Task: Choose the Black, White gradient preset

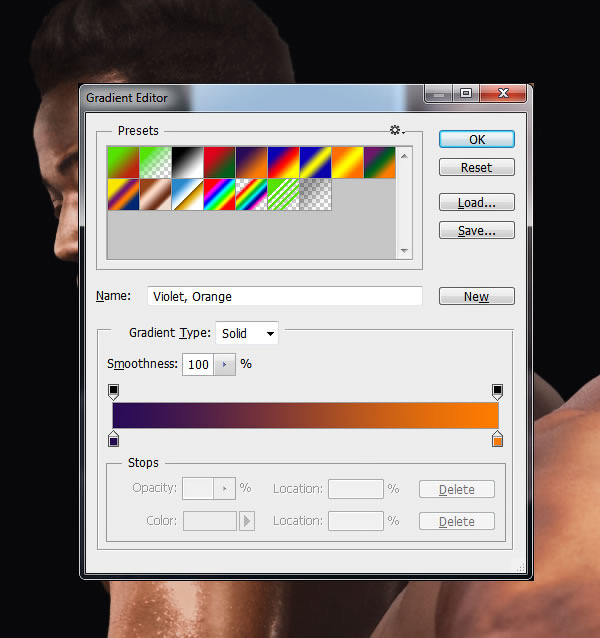Action: (x=188, y=163)
